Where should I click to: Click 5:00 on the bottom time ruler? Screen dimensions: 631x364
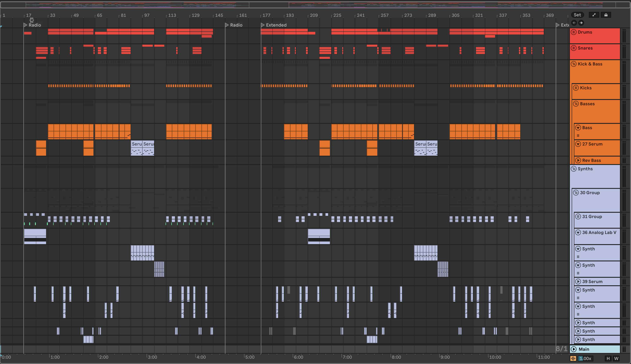(250, 357)
